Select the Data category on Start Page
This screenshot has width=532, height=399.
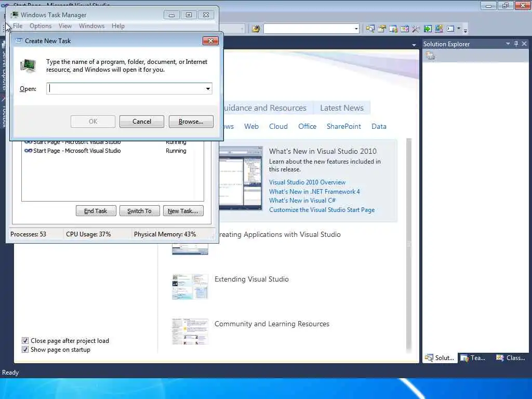(x=379, y=126)
